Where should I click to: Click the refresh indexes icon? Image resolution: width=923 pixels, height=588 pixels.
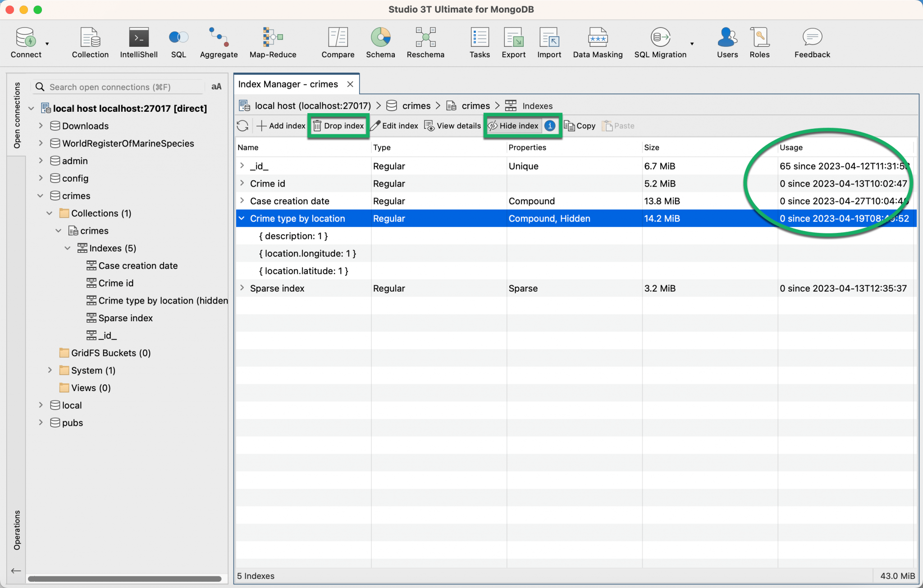pyautogui.click(x=242, y=126)
